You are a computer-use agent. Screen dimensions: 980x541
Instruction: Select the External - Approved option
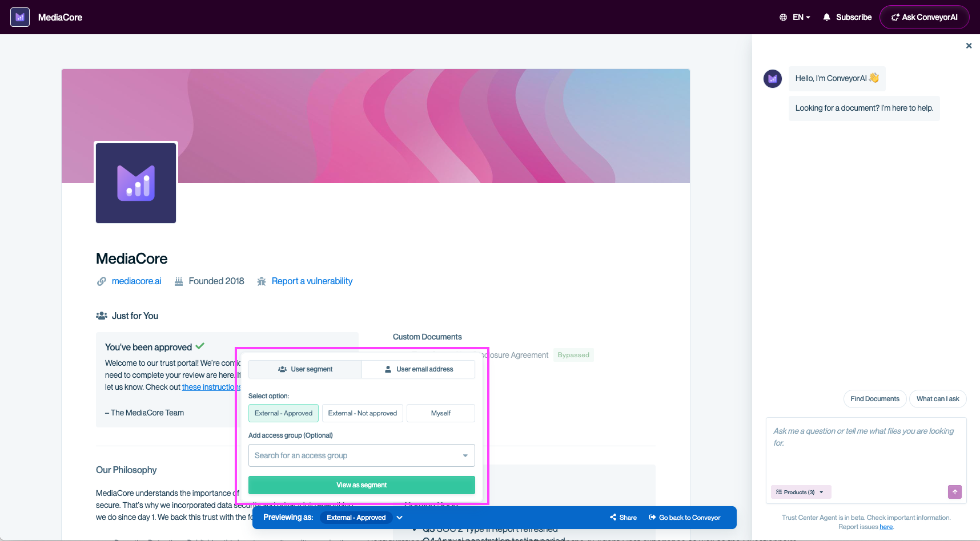click(x=283, y=413)
